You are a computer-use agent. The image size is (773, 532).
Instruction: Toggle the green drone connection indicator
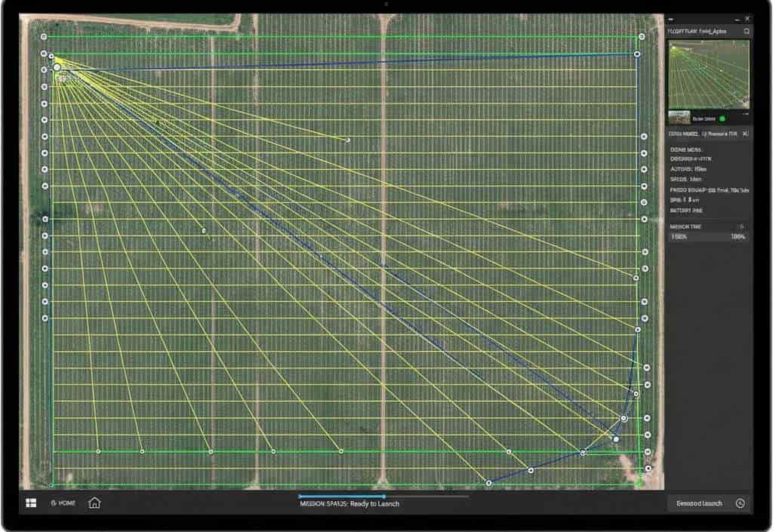[x=723, y=118]
